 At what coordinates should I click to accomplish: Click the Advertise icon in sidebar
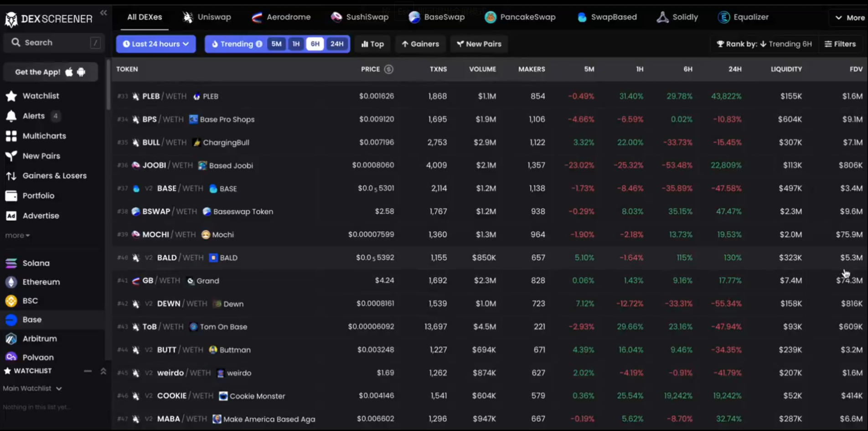pos(11,216)
